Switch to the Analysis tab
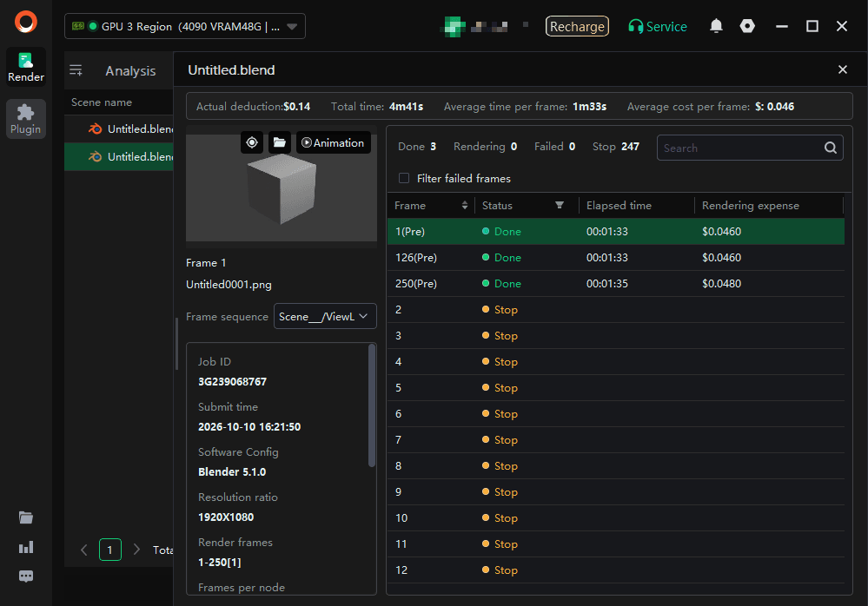Image resolution: width=868 pixels, height=606 pixels. (x=130, y=71)
